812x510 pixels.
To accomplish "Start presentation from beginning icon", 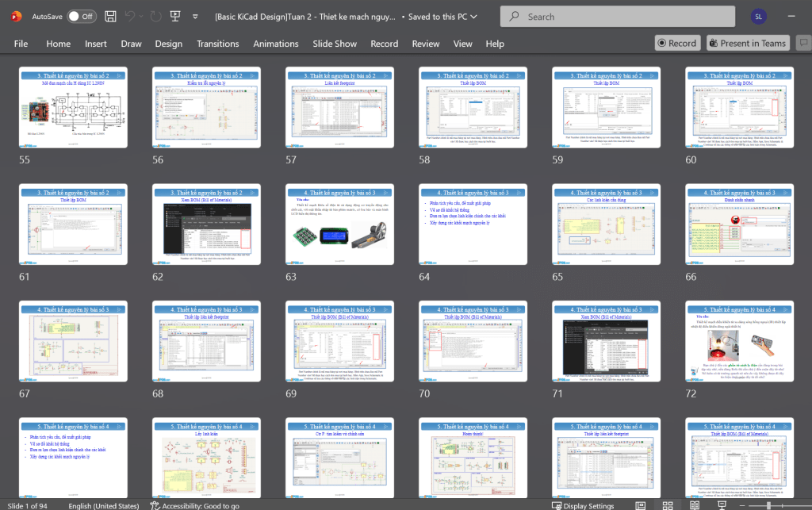I will [175, 16].
